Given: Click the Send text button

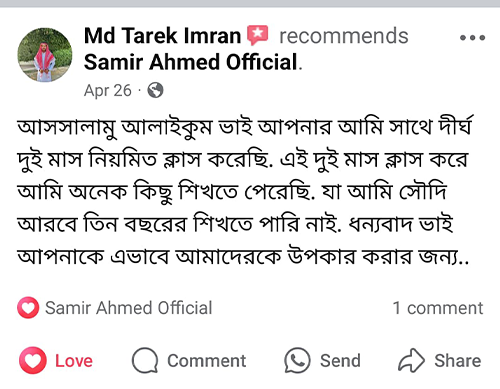Looking at the screenshot, I should tap(340, 361).
